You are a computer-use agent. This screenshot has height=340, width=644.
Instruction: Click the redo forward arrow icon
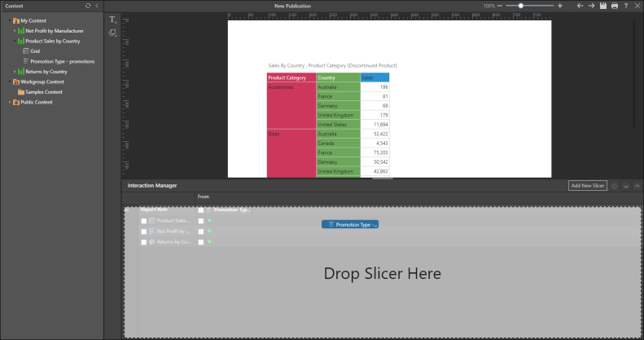[591, 6]
